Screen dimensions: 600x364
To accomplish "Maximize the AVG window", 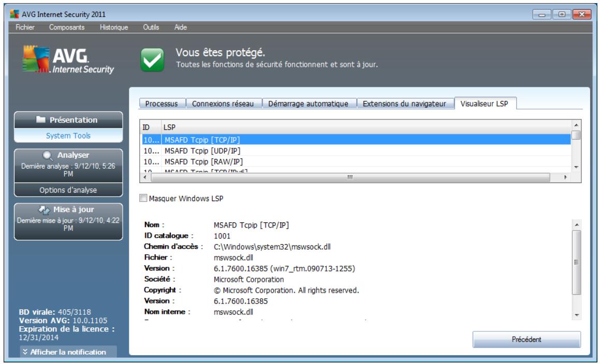I will pos(562,14).
